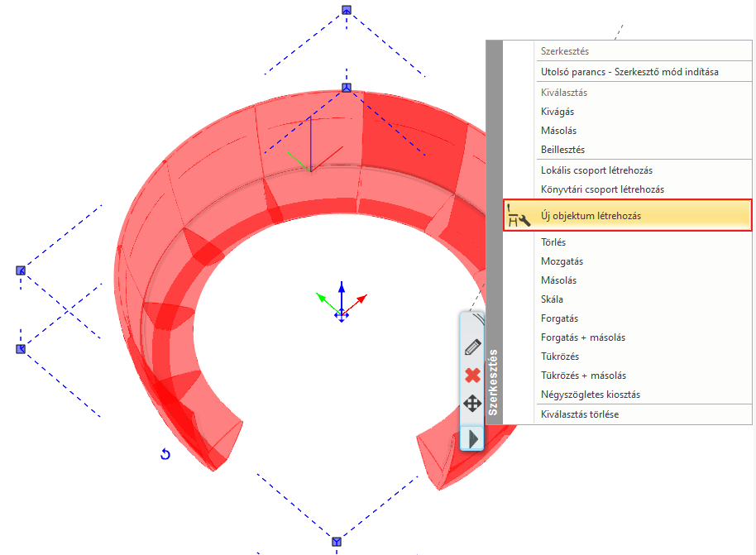
Task: Expand floating toolbar with the play arrow
Action: [x=473, y=438]
